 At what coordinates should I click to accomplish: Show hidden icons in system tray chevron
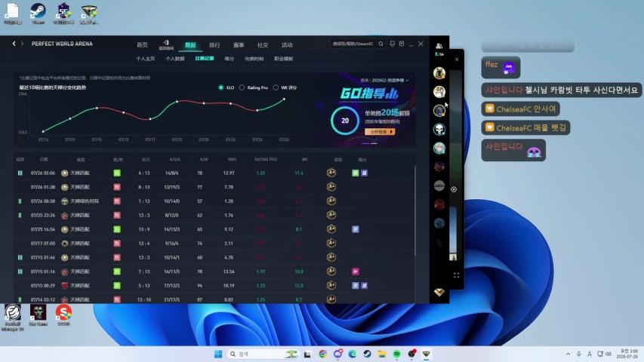point(568,354)
